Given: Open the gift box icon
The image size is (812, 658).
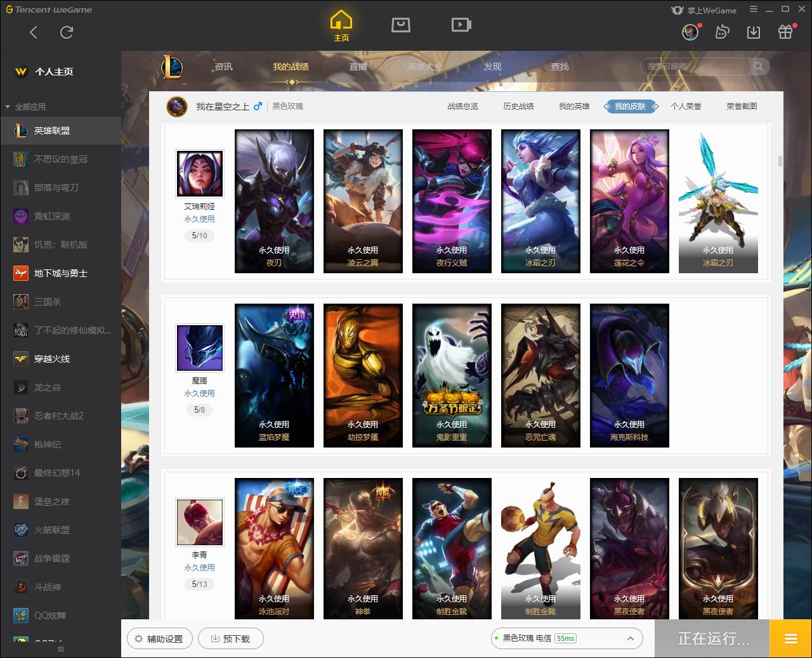Looking at the screenshot, I should coord(785,32).
